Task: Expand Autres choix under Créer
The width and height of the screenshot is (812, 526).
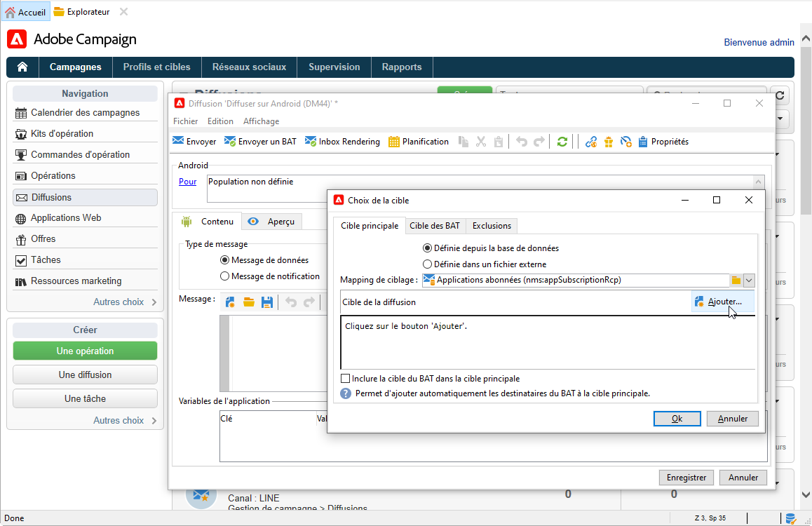Action: [x=125, y=420]
